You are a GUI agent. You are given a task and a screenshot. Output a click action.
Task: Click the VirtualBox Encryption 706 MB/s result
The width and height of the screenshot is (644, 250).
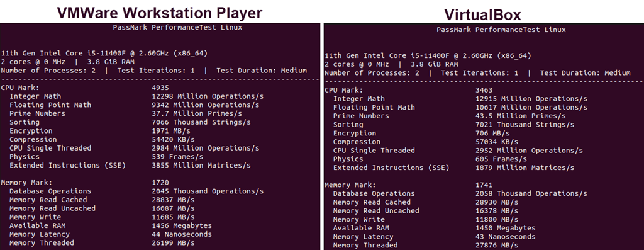click(x=492, y=134)
